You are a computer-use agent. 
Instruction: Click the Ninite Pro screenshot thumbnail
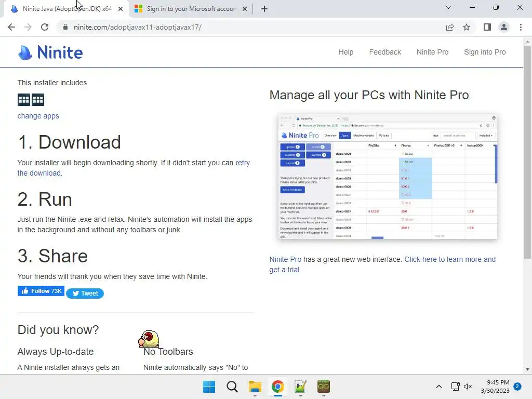tap(388, 177)
